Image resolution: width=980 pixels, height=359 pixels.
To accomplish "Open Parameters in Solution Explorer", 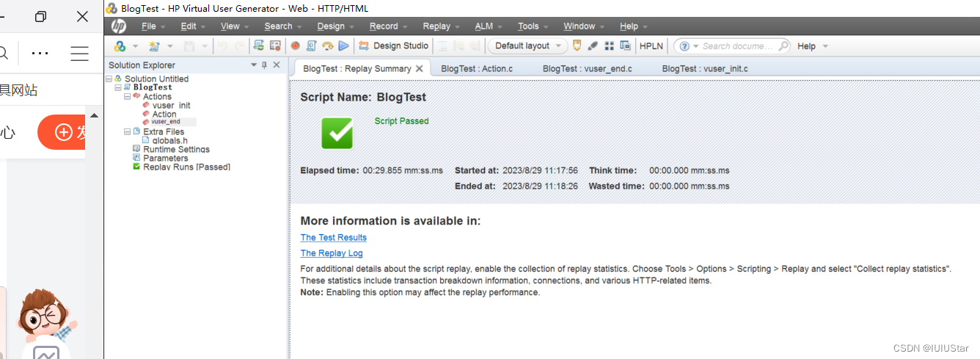I will [165, 158].
